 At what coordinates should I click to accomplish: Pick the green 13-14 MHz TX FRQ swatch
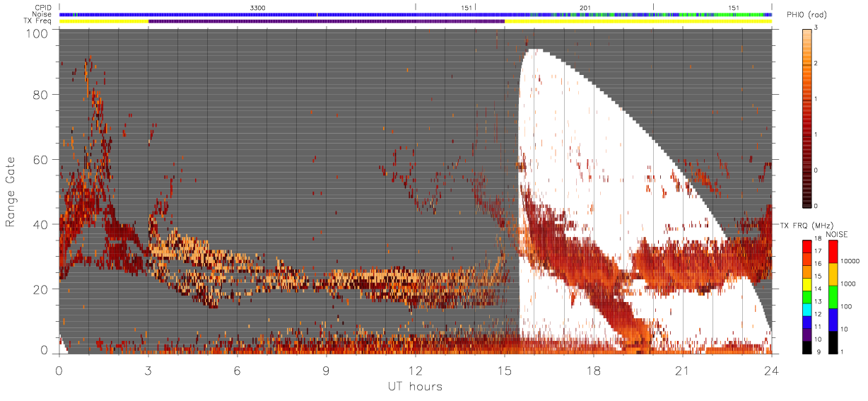click(807, 296)
